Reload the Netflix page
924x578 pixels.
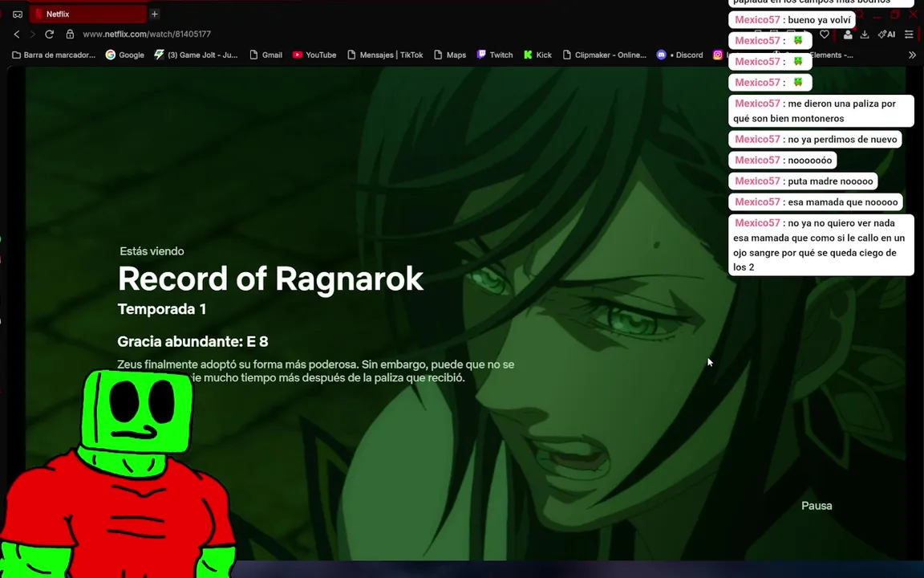[50, 35]
